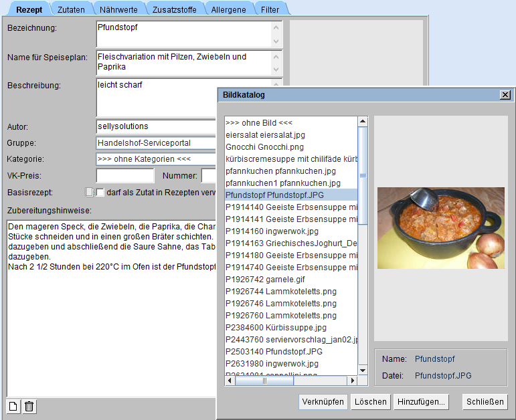Click the image list horizontal left arrow

pos(230,381)
